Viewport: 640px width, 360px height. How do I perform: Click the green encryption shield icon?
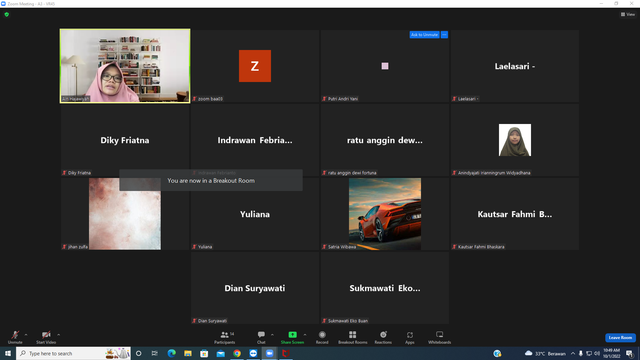pyautogui.click(x=7, y=14)
